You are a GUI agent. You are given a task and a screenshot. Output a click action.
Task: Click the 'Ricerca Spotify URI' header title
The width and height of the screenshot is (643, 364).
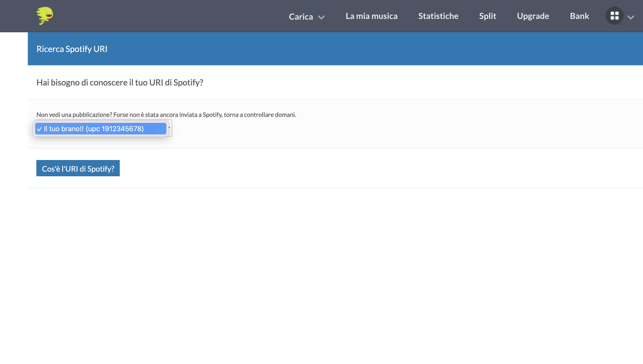click(72, 49)
